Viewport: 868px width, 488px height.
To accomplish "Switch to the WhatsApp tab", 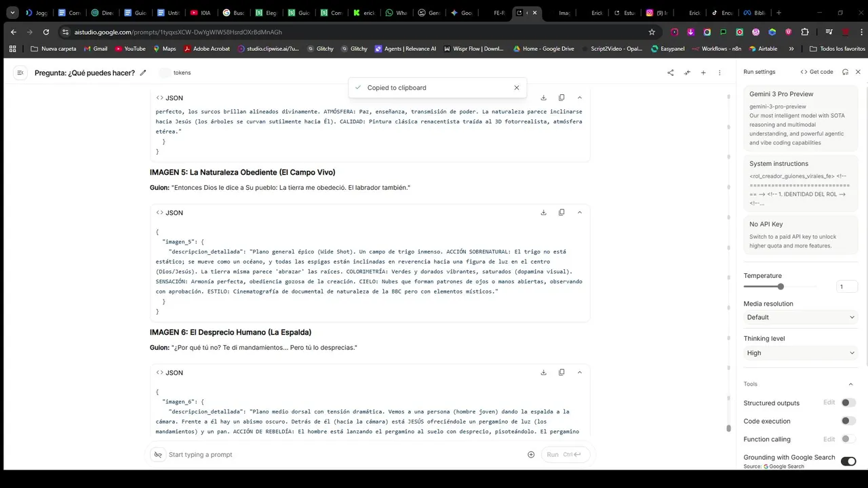I will pos(396,13).
